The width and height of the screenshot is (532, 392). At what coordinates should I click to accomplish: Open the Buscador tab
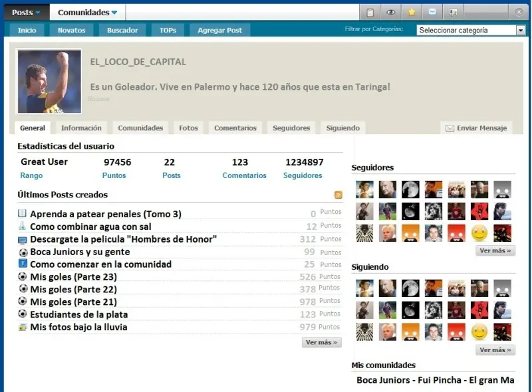(122, 30)
